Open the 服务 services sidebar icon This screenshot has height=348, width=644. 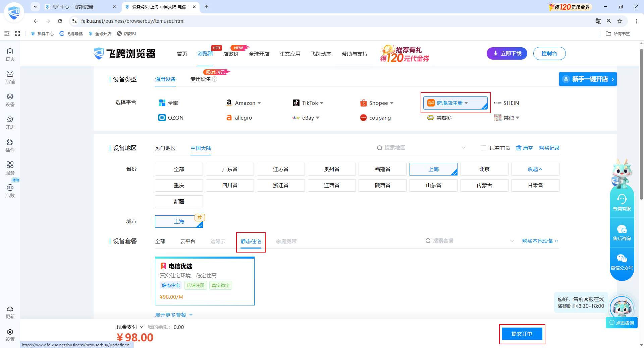(x=10, y=168)
